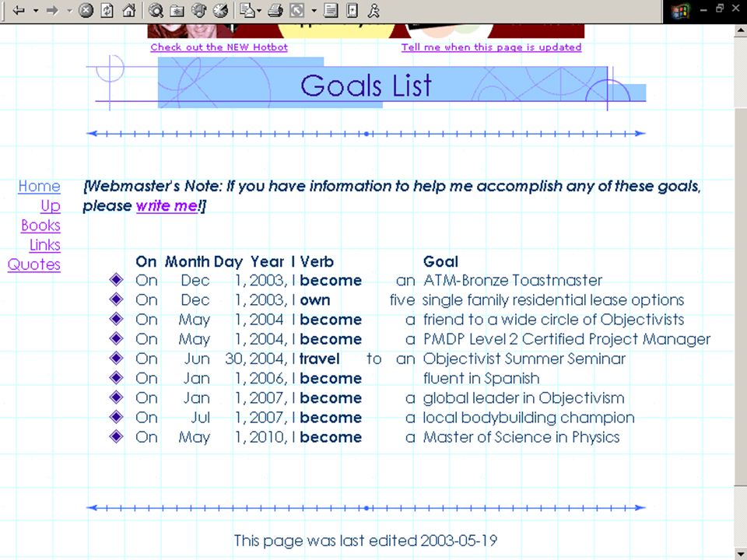Image resolution: width=747 pixels, height=560 pixels.
Task: Click the banner ad image at top
Action: [366, 30]
